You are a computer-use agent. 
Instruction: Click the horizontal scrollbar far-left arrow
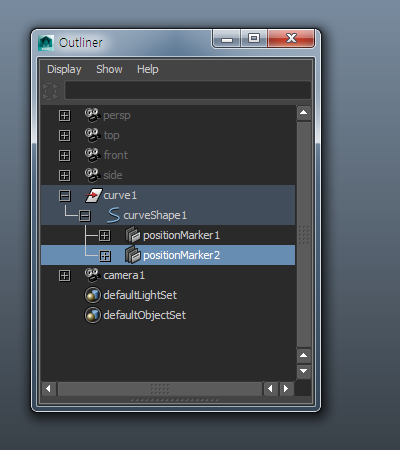[49, 389]
